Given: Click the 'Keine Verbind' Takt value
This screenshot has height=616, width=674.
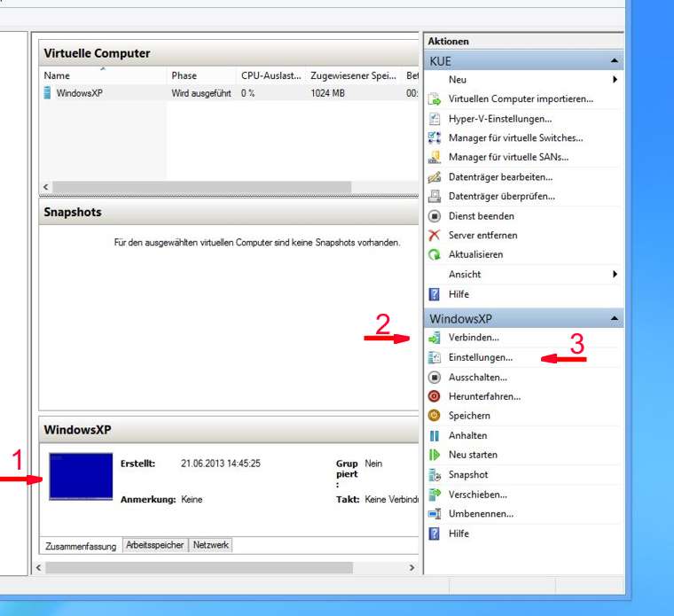Looking at the screenshot, I should point(392,499).
